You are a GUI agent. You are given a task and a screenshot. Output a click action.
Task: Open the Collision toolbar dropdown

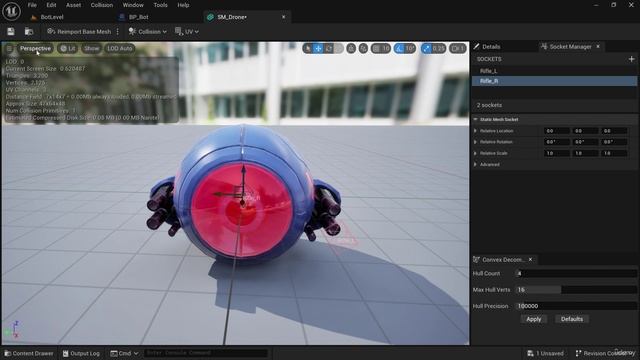point(147,31)
